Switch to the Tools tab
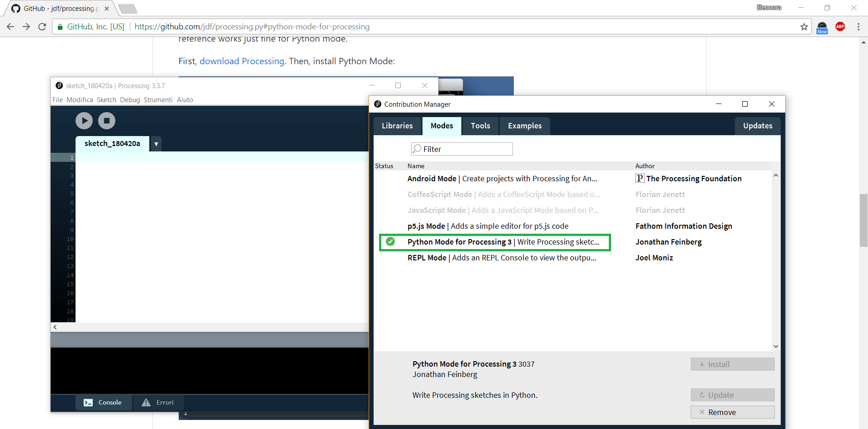This screenshot has height=429, width=868. [x=480, y=126]
